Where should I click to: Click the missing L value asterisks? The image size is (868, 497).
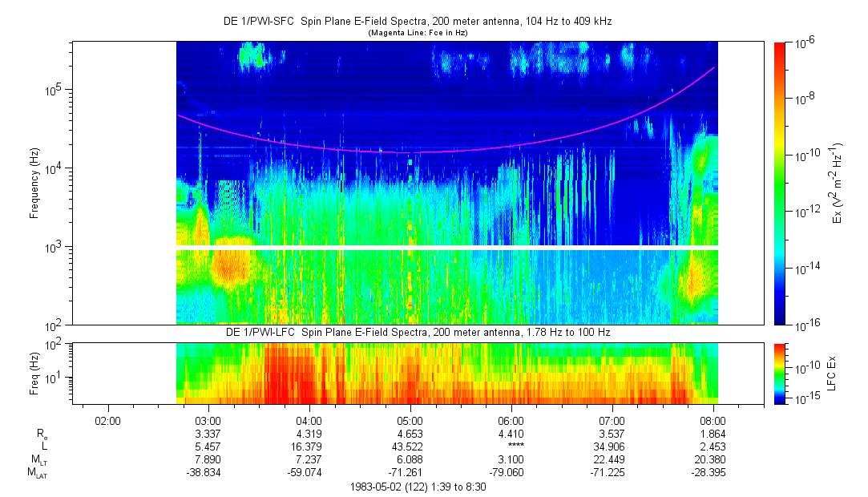coord(511,446)
